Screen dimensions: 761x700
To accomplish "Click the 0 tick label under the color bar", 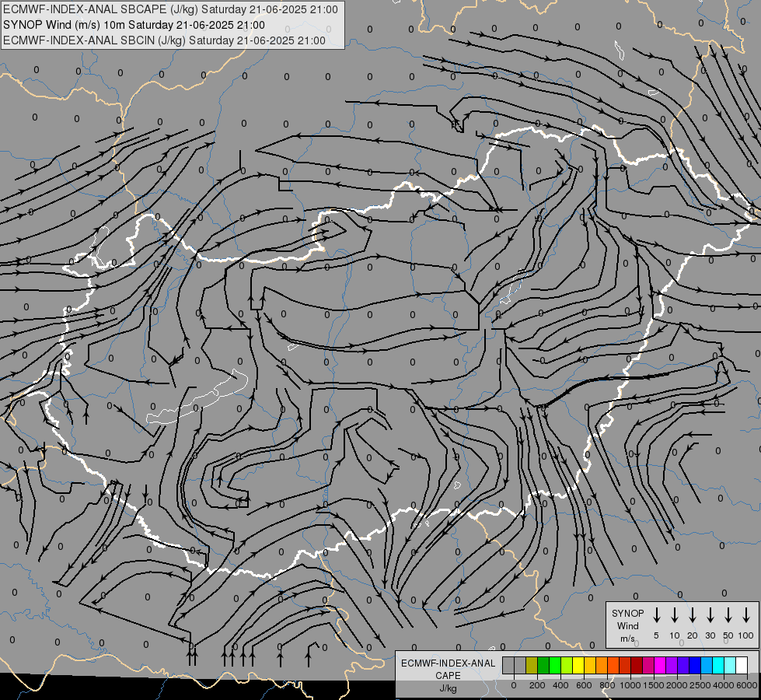I will coord(514,685).
